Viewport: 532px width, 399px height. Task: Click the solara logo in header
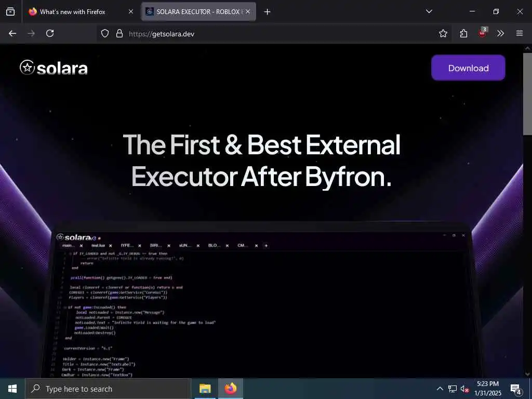tap(54, 68)
